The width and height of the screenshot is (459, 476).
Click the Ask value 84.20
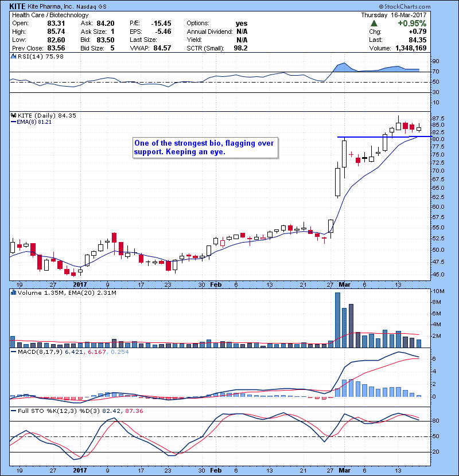[106, 24]
